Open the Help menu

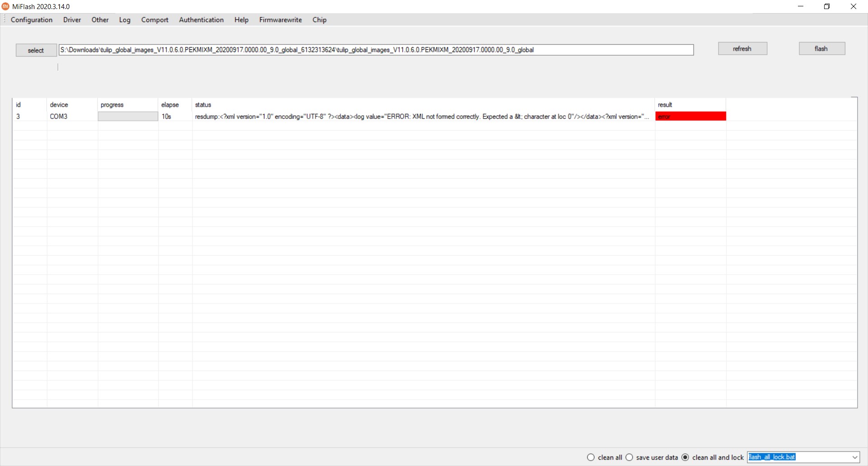coord(241,20)
